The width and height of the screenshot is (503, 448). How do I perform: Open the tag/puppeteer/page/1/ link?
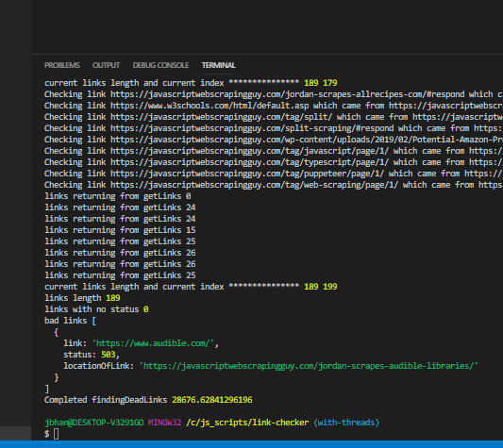[x=247, y=174]
